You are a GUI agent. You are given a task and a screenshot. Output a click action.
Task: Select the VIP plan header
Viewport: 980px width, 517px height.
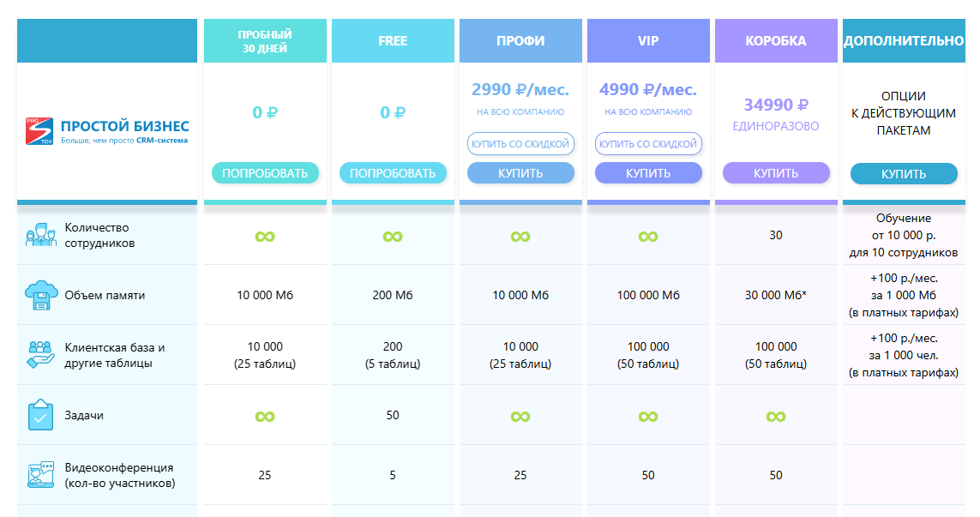point(648,41)
